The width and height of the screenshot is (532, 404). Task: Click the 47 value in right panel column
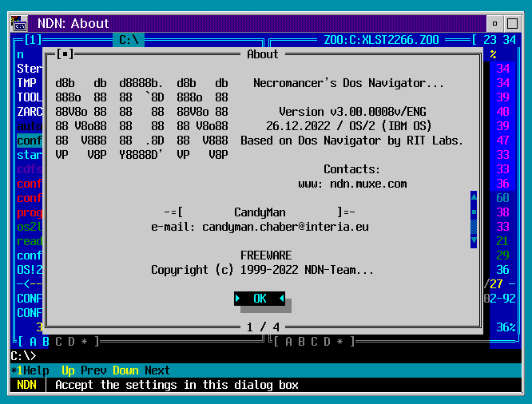tap(502, 141)
